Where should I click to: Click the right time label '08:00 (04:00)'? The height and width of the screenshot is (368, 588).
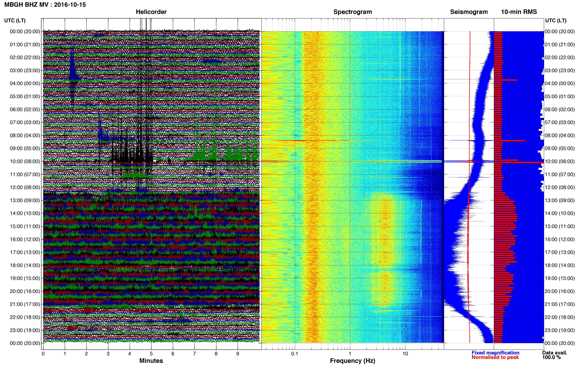[560, 135]
